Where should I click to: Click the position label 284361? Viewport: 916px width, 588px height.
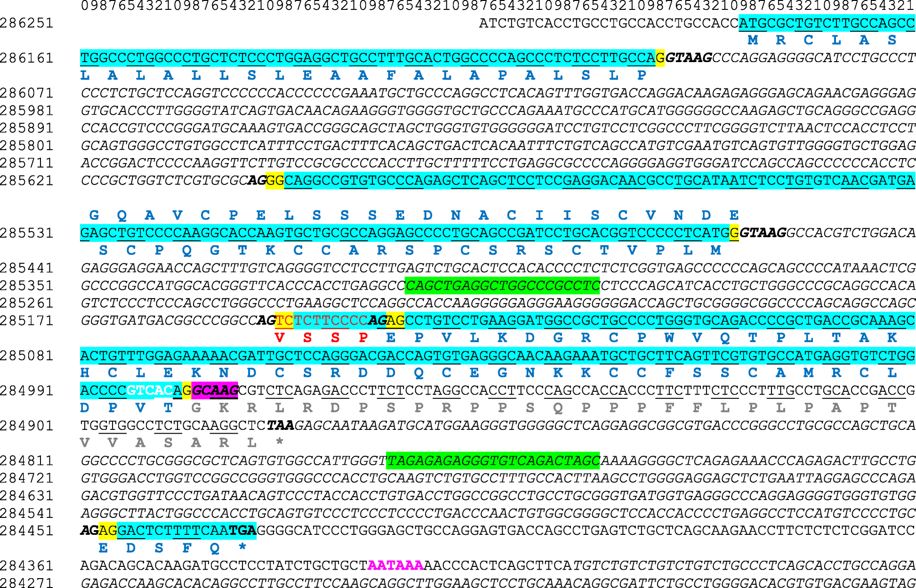tap(27, 565)
